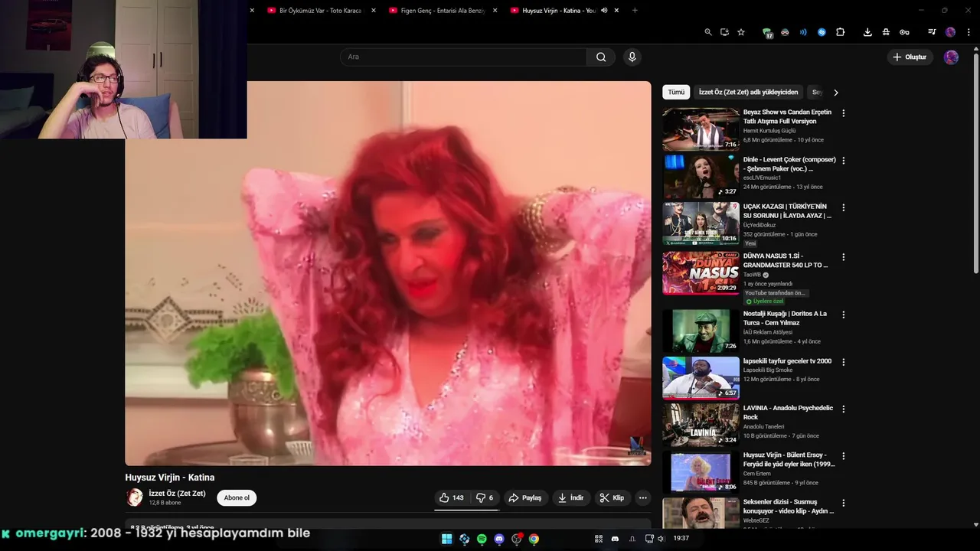Open the browser extensions puzzle icon

(x=840, y=32)
